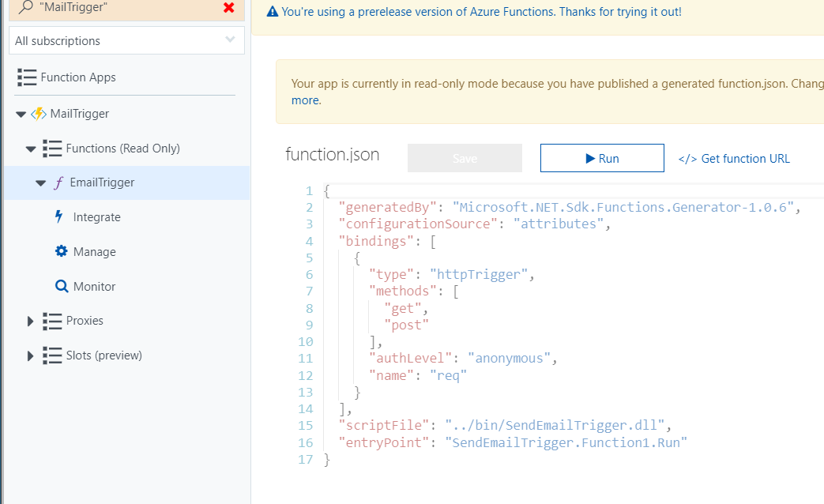Viewport: 824px width, 504px height.
Task: Click the Get function URL link
Action: (x=734, y=158)
